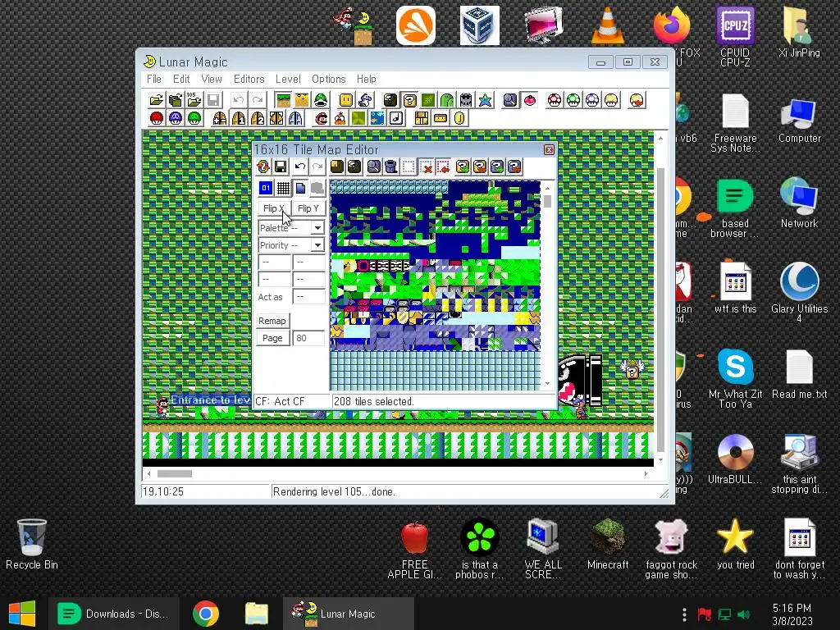Click the blue mushroom icon in the top toolbar row

(x=592, y=100)
